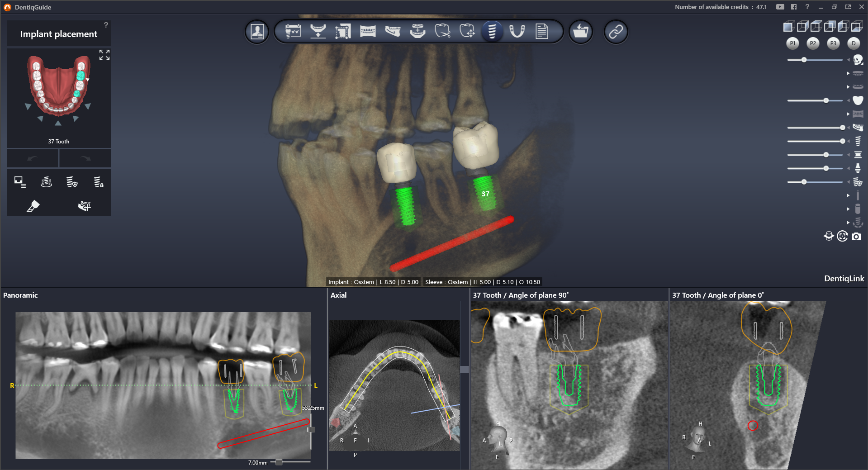The height and width of the screenshot is (470, 868).
Task: Expand the dimmed implant ring layer options
Action: coord(848,223)
